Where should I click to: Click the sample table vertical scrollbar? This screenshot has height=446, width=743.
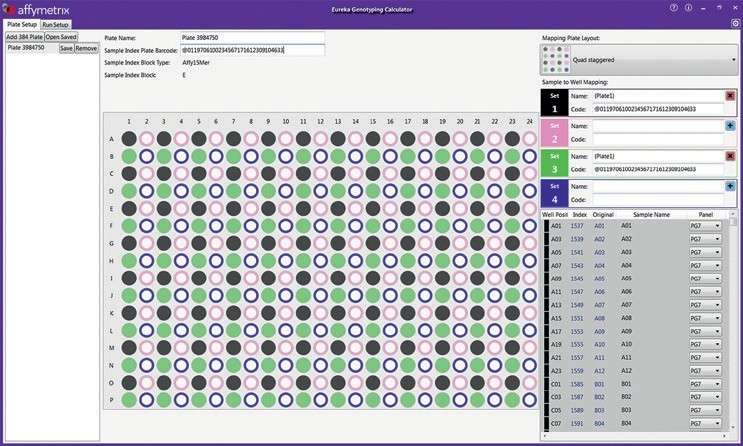[734, 322]
